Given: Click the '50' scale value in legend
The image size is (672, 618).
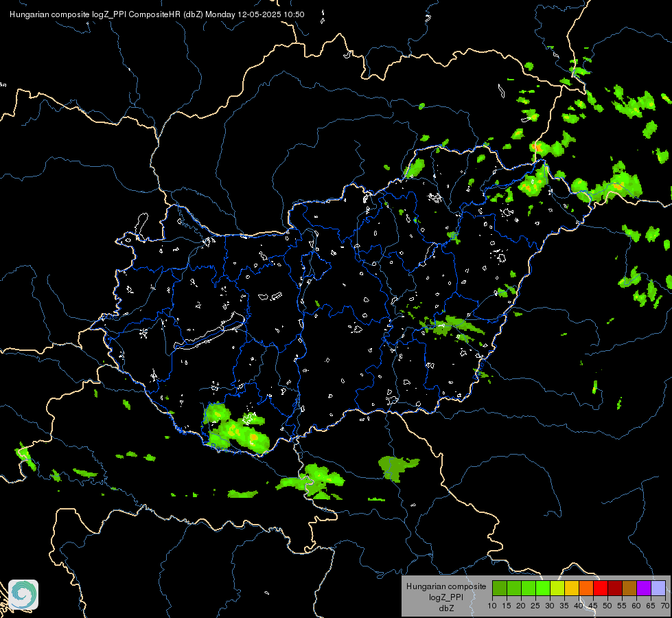Looking at the screenshot, I should pos(607,606).
